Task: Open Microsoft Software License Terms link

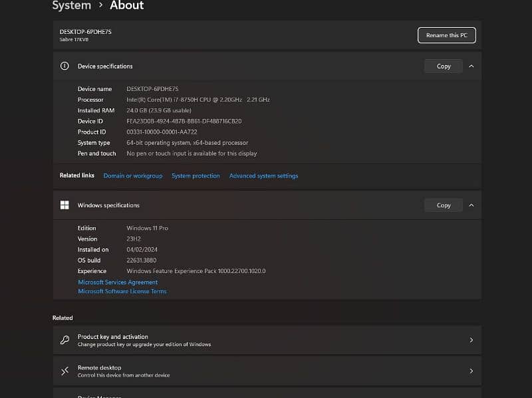Action: (122, 291)
